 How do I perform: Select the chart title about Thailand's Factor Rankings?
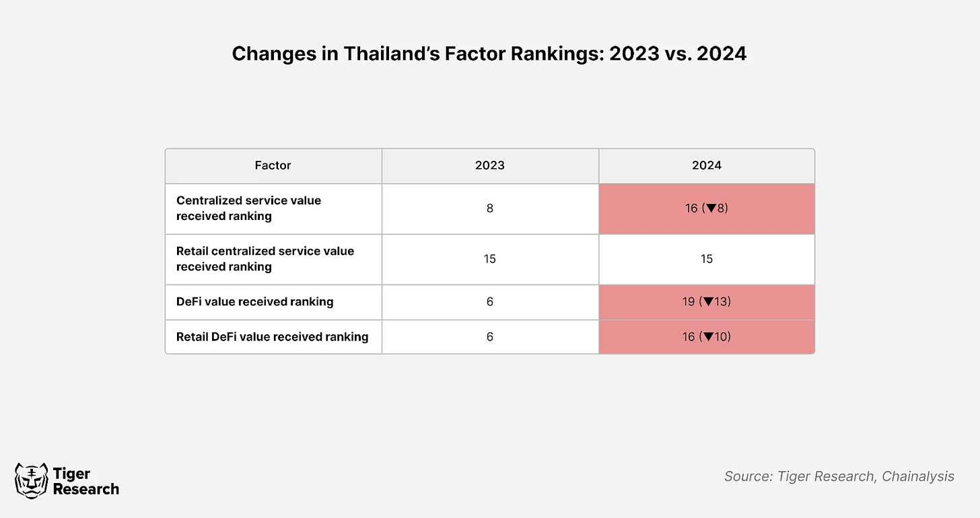[489, 54]
